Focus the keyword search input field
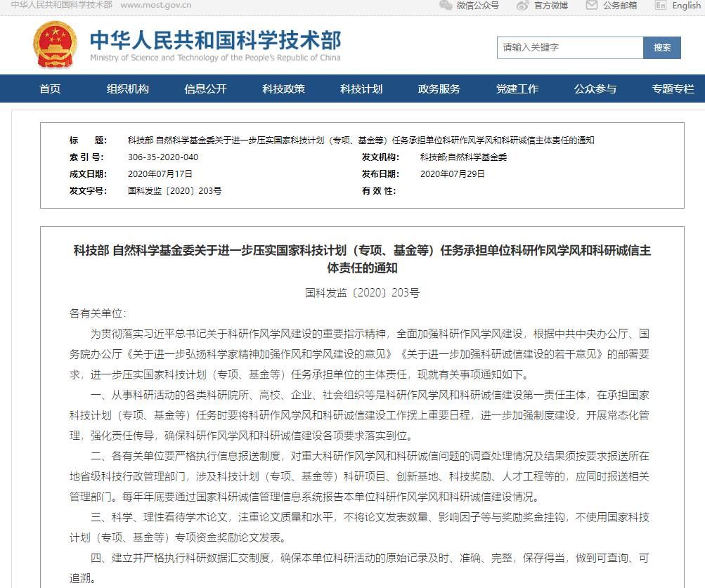705x588 pixels. point(569,48)
